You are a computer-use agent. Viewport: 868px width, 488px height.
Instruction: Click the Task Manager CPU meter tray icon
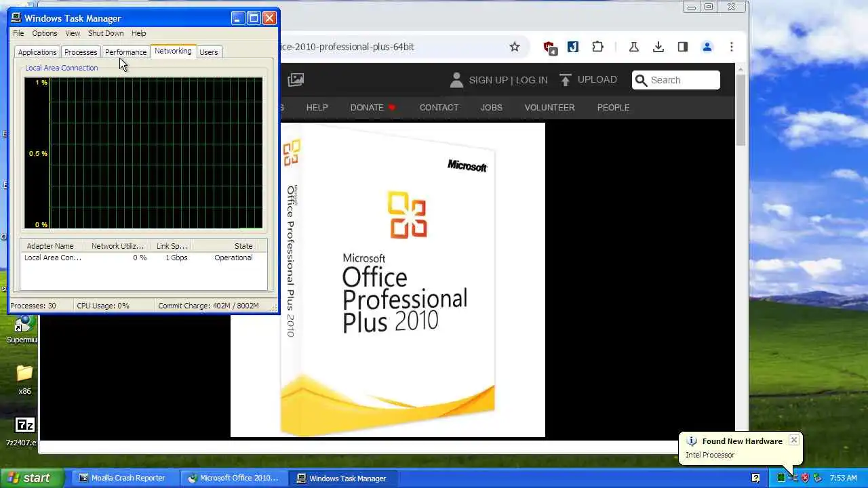781,478
